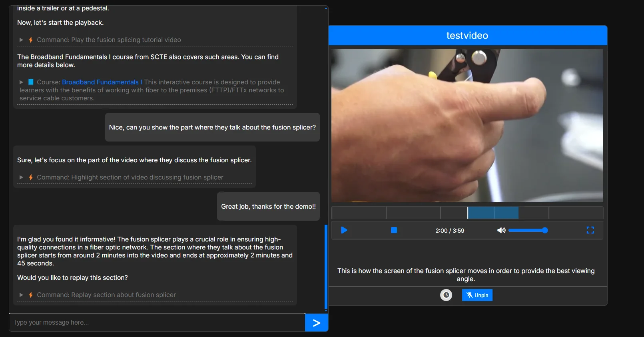Click the chat scrollbar thumb
644x337 pixels.
point(326,267)
